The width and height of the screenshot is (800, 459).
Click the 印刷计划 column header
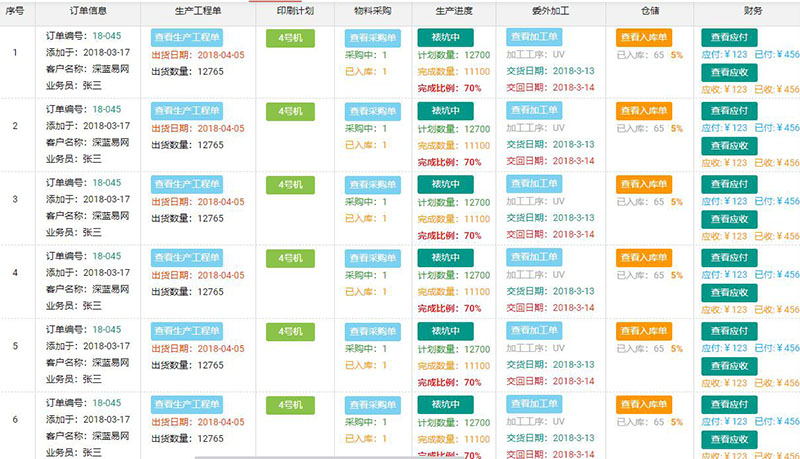pyautogui.click(x=295, y=11)
